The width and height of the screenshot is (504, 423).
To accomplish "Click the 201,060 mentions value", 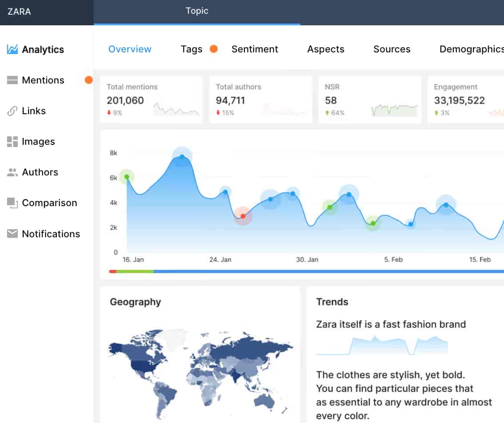I will tap(125, 100).
